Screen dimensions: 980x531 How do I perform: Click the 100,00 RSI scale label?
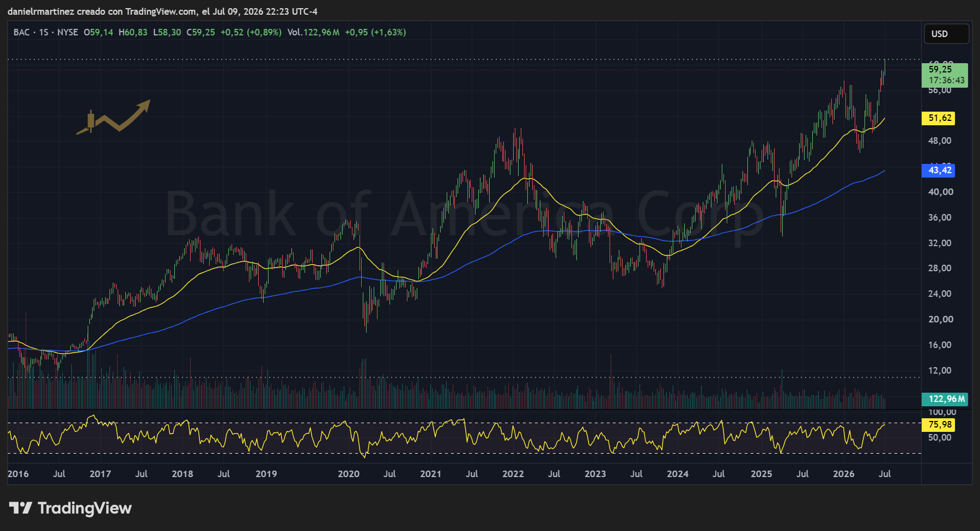point(942,412)
